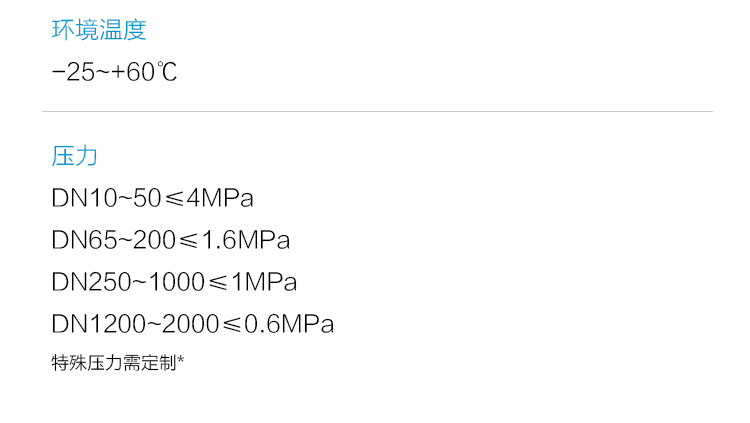Click the 环境温度 heading
Image resolution: width=750 pixels, height=423 pixels.
coord(99,30)
